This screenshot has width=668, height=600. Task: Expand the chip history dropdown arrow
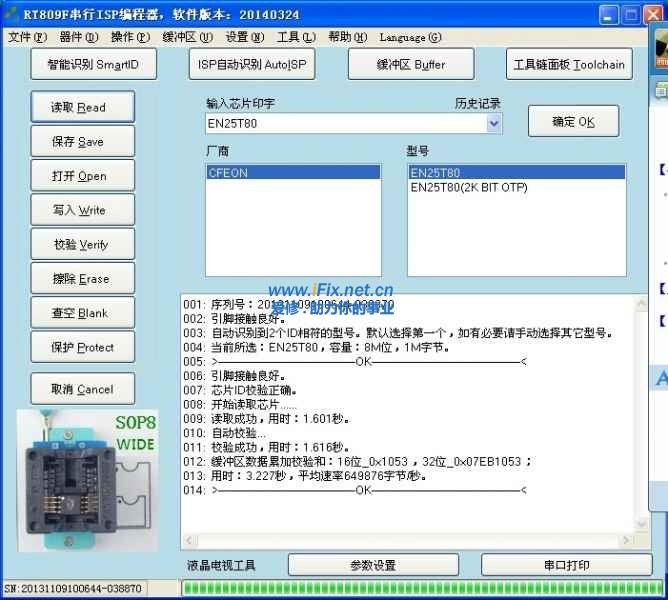point(494,123)
